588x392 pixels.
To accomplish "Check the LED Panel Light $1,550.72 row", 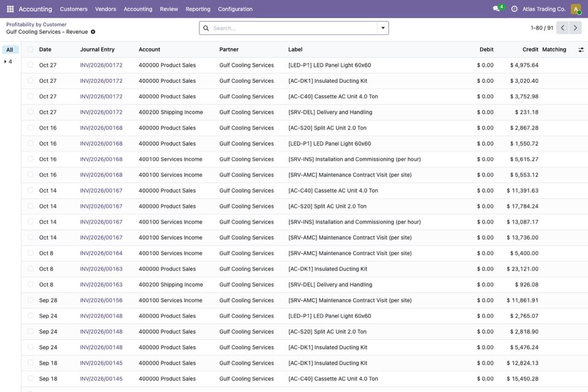I will (31, 144).
